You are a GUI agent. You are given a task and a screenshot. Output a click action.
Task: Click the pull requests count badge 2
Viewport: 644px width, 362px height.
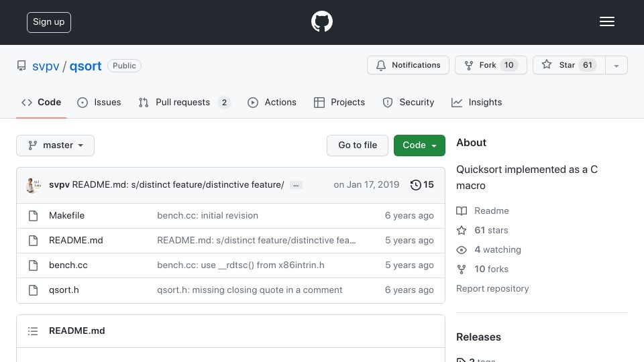224,103
